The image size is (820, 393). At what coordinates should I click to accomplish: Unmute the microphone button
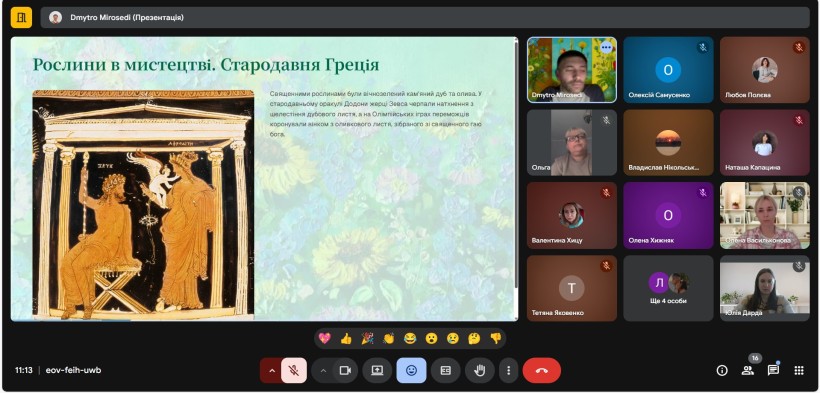294,370
